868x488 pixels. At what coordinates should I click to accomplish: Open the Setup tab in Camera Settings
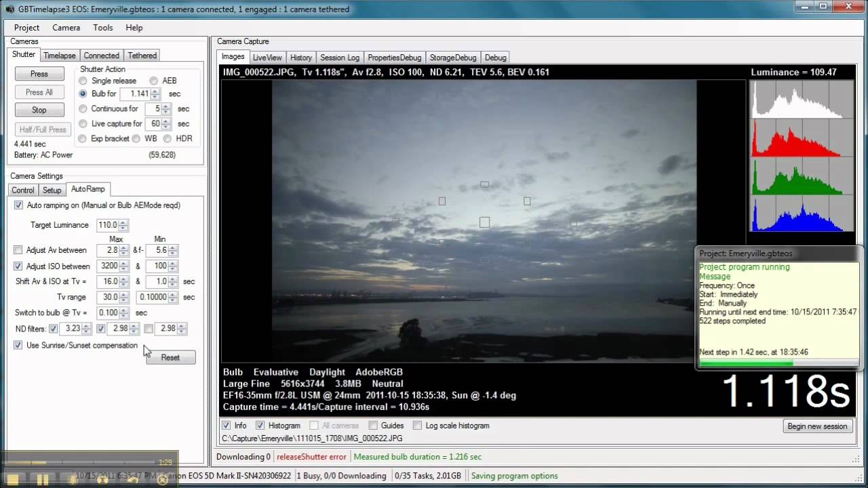(52, 190)
